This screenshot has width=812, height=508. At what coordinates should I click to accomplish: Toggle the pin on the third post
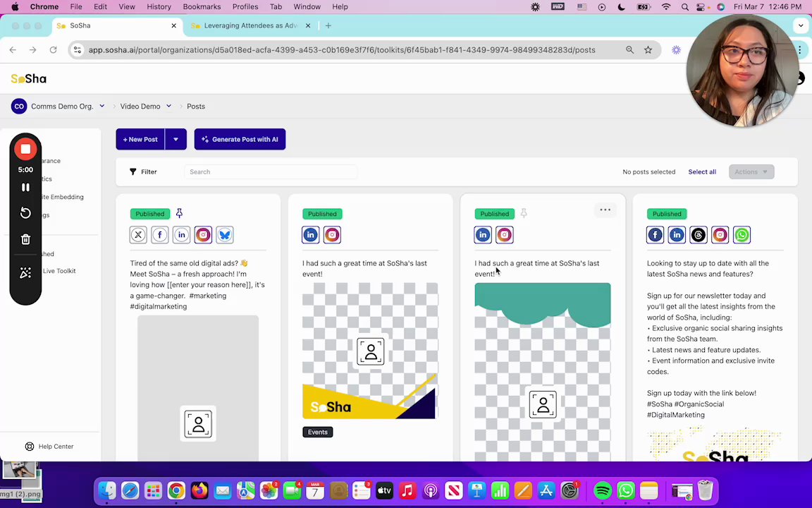[524, 213]
